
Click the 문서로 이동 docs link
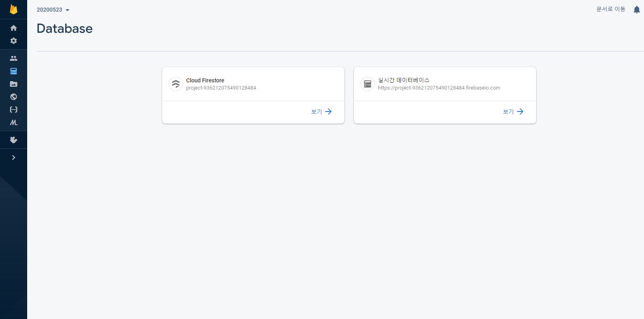pyautogui.click(x=611, y=9)
